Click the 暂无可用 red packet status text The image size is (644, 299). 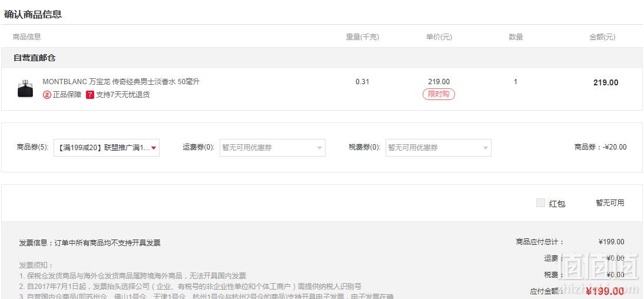point(610,203)
